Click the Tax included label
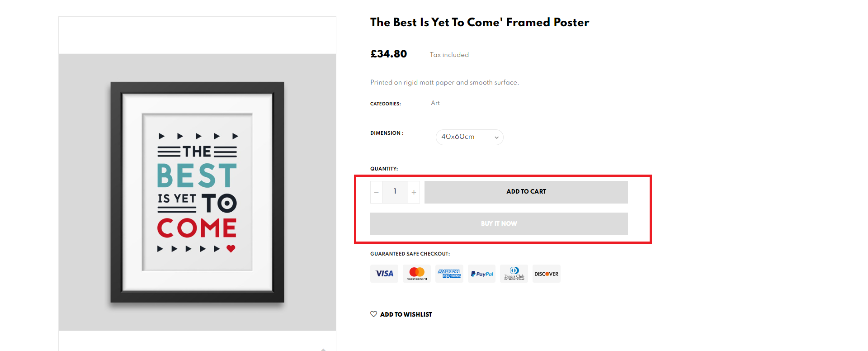Screen dimensions: 868x351 point(449,55)
